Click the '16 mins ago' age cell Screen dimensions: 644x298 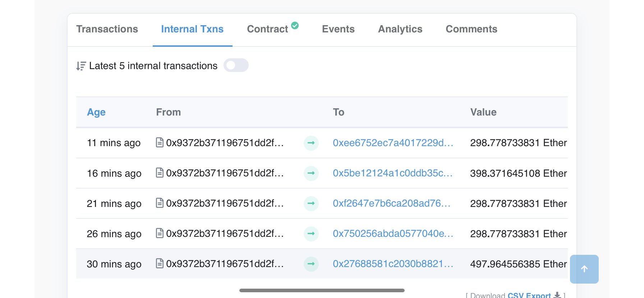[114, 173]
